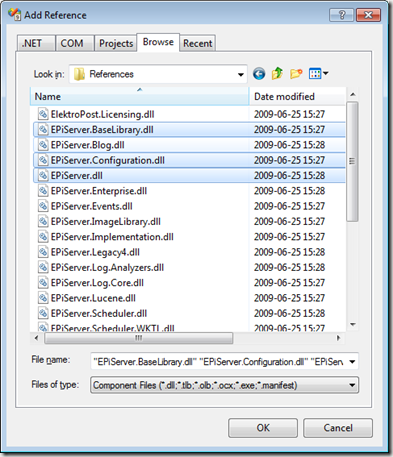Image resolution: width=393 pixels, height=457 pixels.
Task: Click the EPiServer.Lucene.dll file icon
Action: coord(43,298)
